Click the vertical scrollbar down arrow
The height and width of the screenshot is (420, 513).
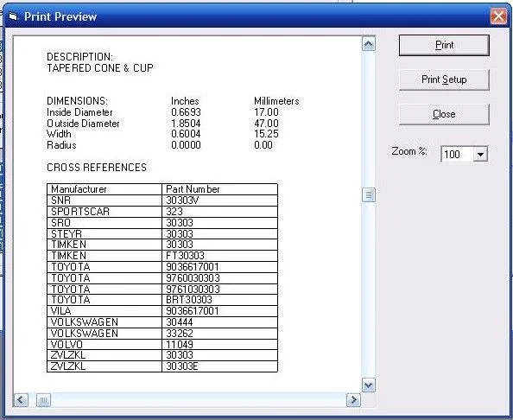[x=369, y=385]
